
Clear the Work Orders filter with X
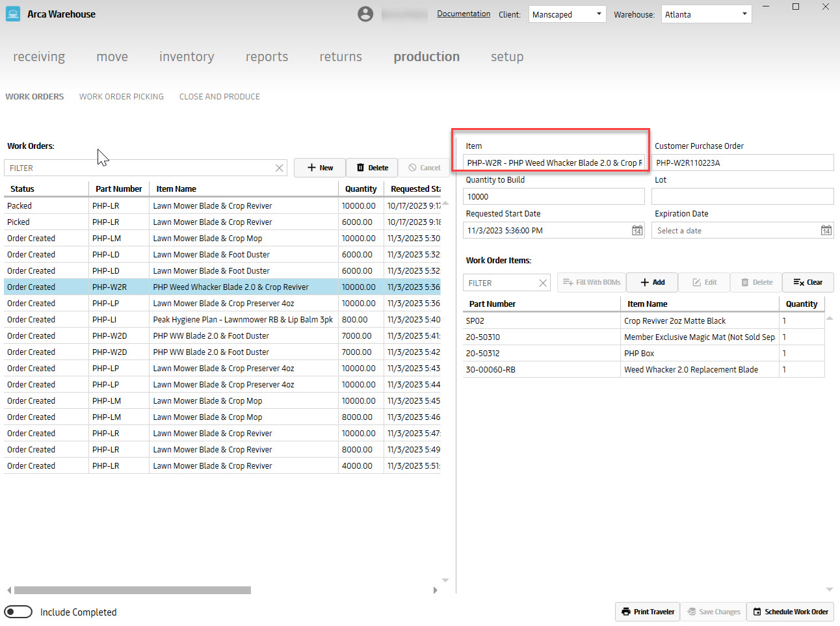pyautogui.click(x=280, y=168)
